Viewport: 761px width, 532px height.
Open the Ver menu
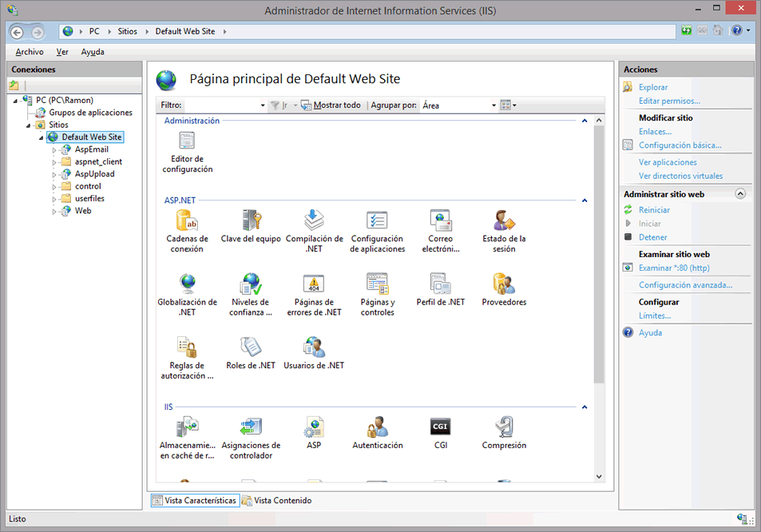[62, 52]
